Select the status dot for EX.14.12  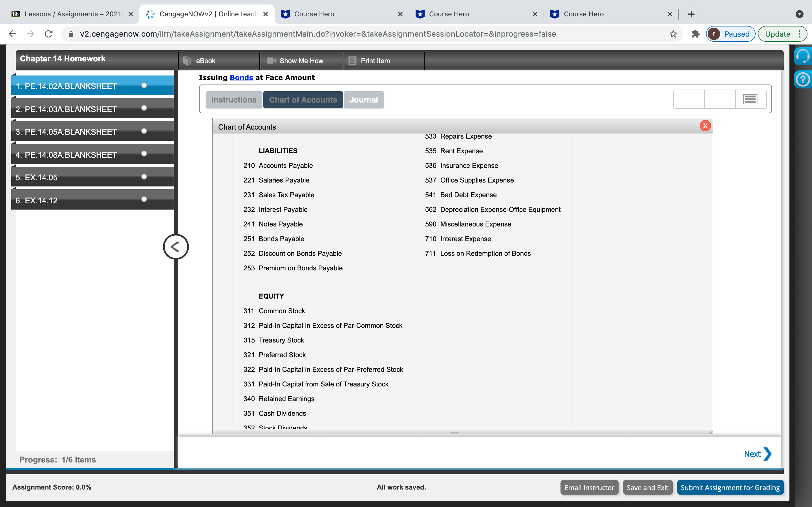(144, 199)
